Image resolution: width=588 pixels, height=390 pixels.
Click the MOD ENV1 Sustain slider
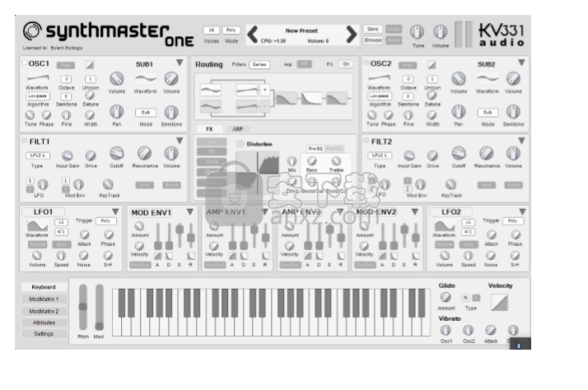(x=180, y=234)
